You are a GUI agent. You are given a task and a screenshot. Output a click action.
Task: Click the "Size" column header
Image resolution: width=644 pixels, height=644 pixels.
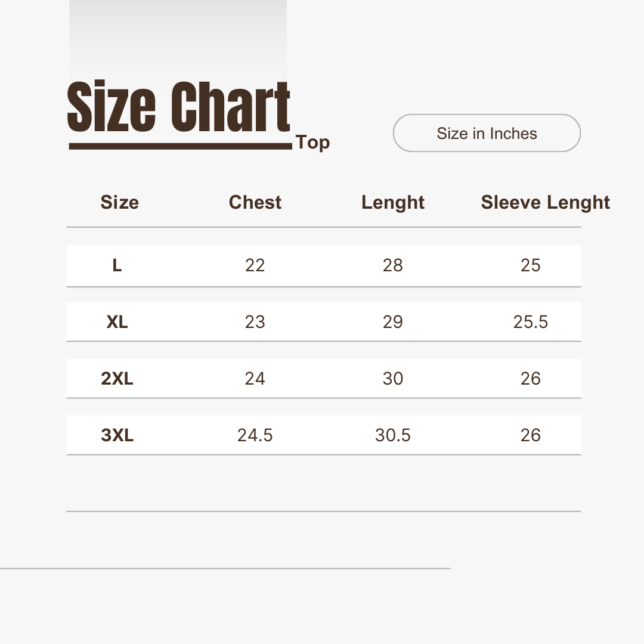119,203
